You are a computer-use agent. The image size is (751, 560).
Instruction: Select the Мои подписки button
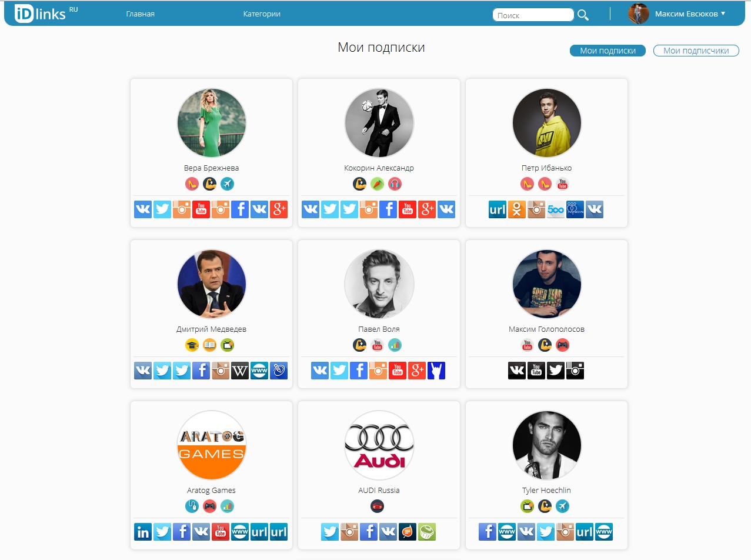pyautogui.click(x=608, y=51)
